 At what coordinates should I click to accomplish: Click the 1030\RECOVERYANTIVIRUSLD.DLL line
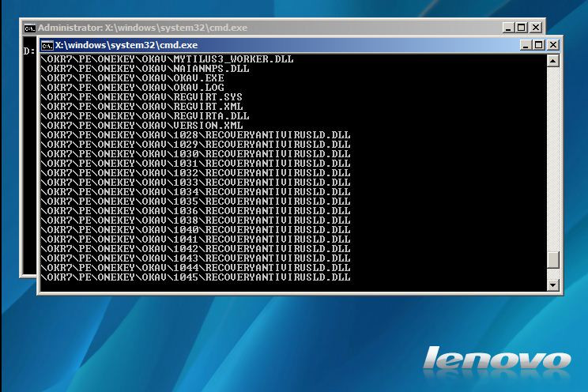tap(196, 154)
